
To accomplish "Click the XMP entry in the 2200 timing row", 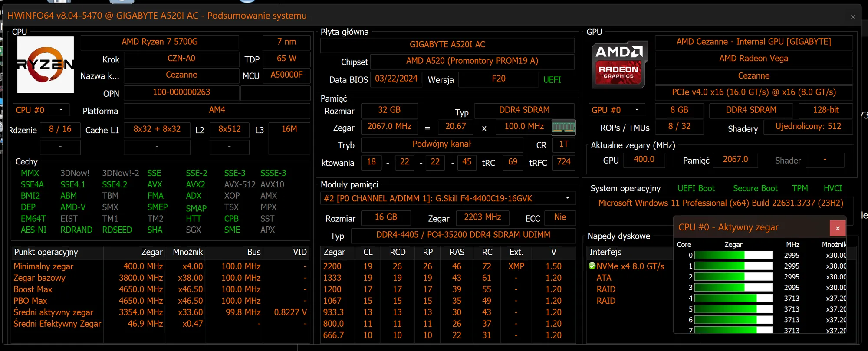I will click(x=516, y=266).
